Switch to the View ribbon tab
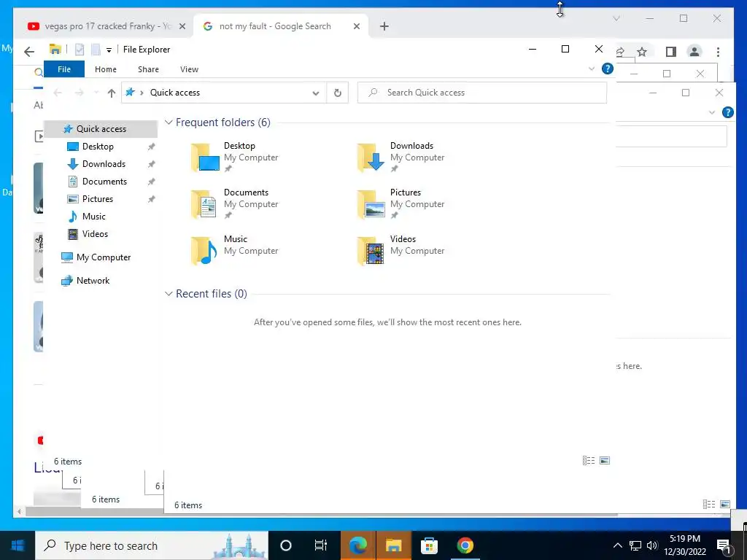Viewport: 747px width, 560px height. coord(189,69)
